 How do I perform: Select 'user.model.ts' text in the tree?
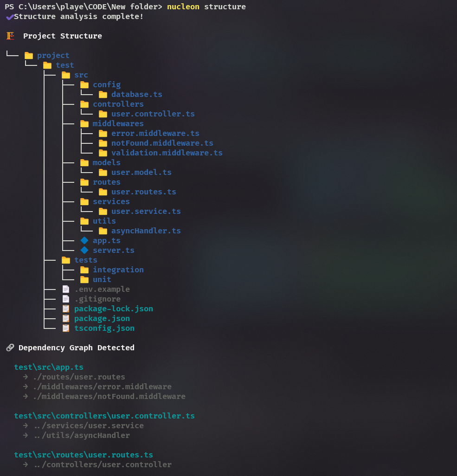point(142,173)
